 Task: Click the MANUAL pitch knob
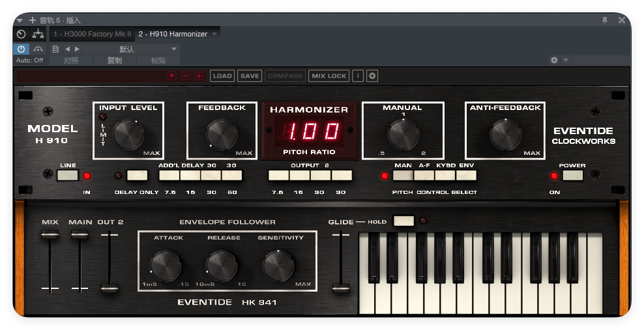[x=403, y=135]
